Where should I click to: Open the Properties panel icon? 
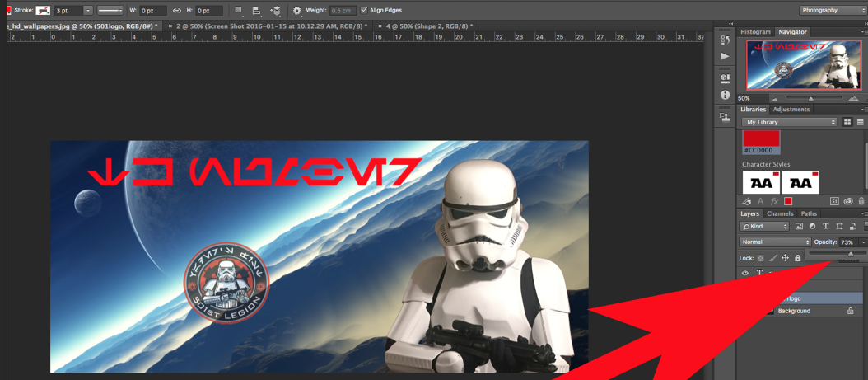tap(725, 78)
